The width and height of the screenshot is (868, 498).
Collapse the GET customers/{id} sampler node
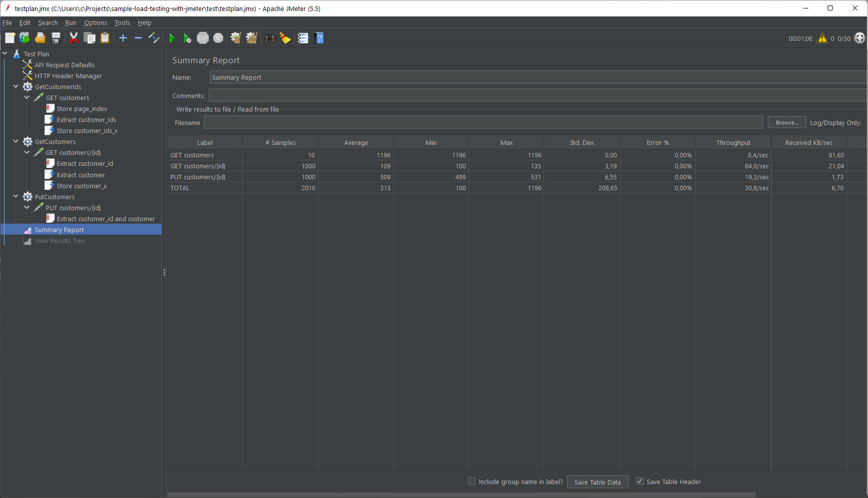point(27,152)
